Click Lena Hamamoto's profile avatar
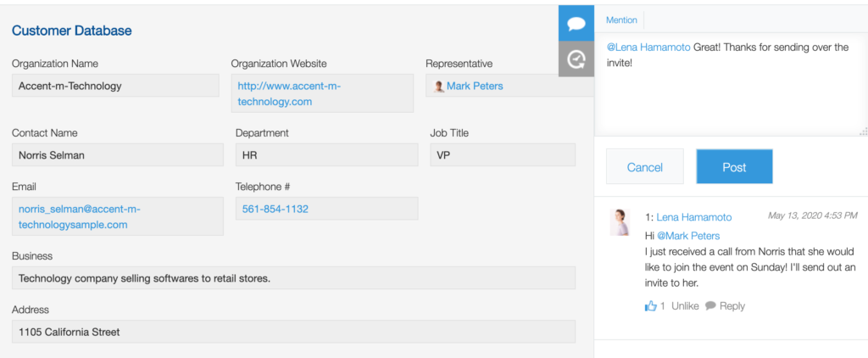 tap(620, 222)
